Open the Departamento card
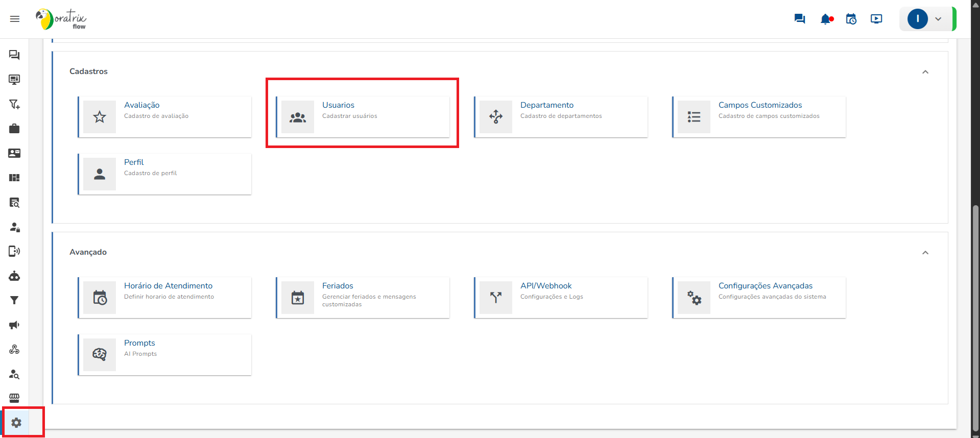Screen dimensions: 980x438 tap(561, 117)
